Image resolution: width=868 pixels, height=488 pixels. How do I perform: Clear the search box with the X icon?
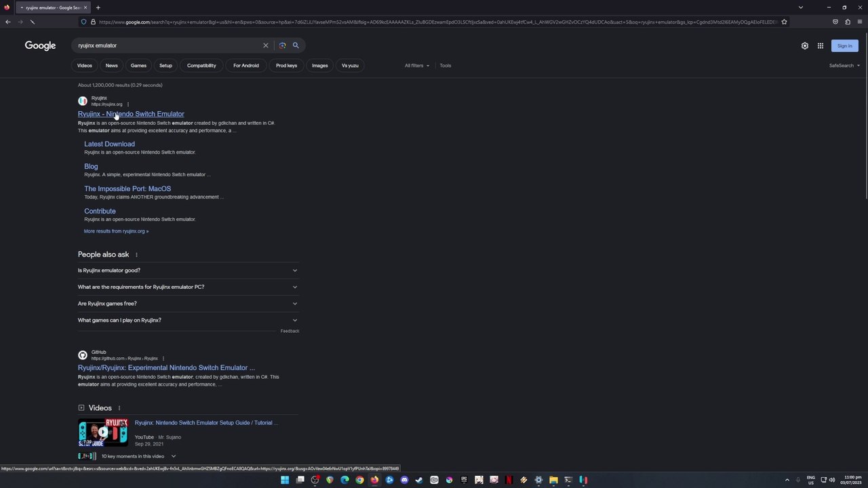[266, 45]
